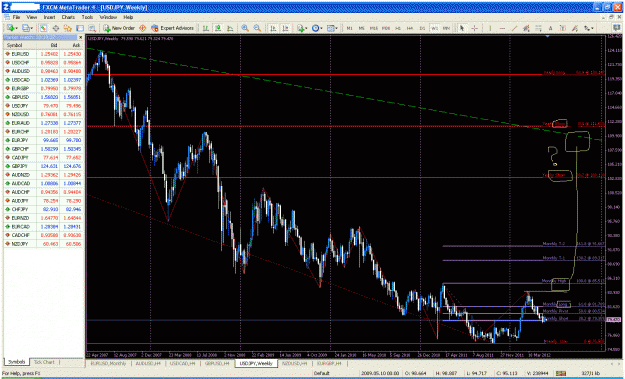Select the Crosshair tool
The image size is (625, 379).
(x=475, y=28)
